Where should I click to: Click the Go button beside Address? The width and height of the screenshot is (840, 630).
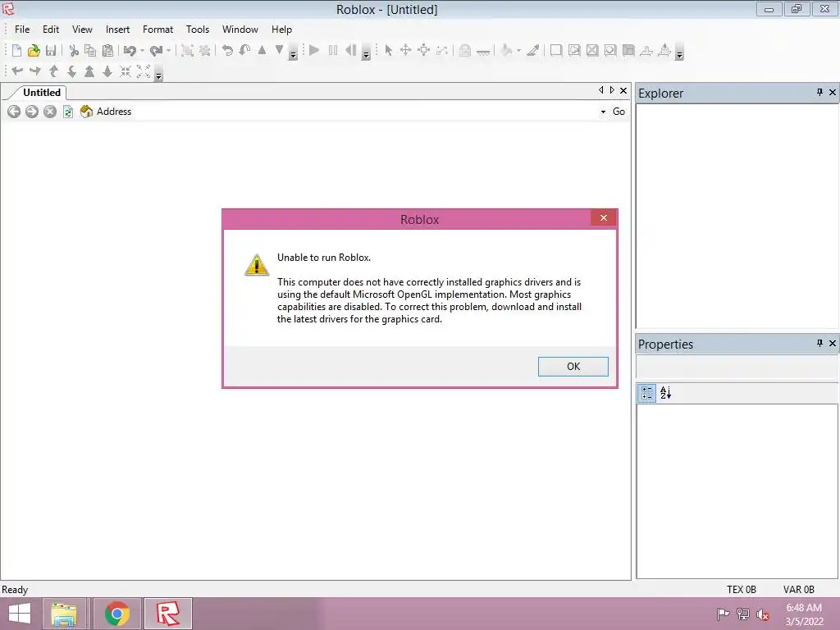pos(619,112)
